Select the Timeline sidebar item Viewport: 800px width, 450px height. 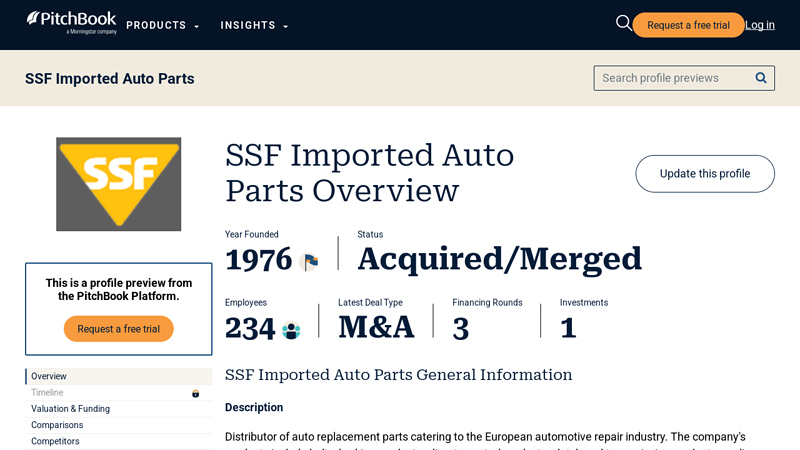pos(119,393)
